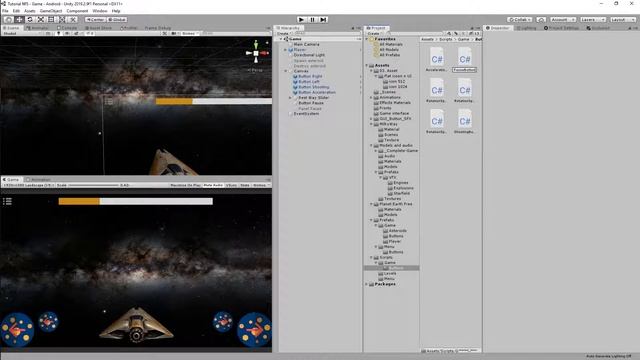Open the custom editor tools button

72,20
